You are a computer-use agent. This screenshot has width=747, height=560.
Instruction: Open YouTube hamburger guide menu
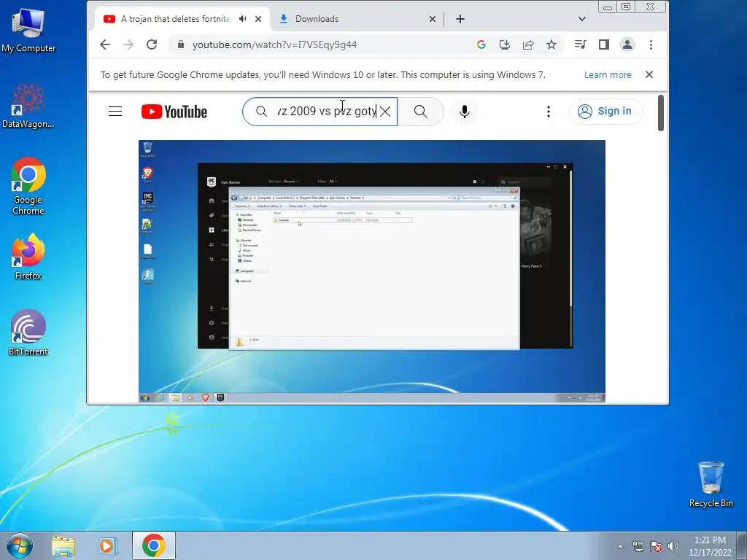pos(115,112)
